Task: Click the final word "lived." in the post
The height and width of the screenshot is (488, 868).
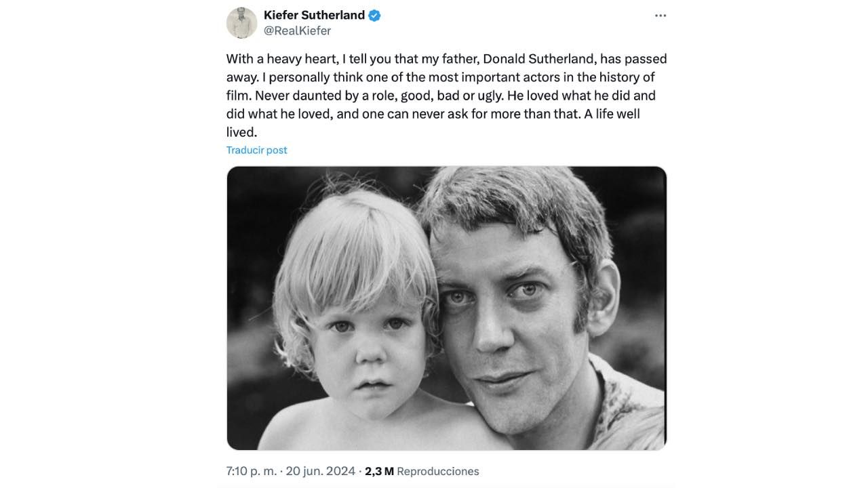Action: tap(241, 132)
